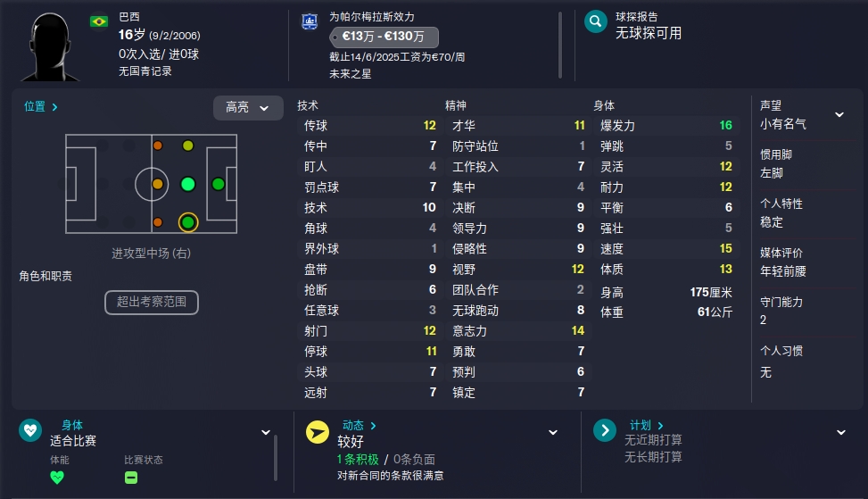Expand the 动态 morale section chevron
This screenshot has width=868, height=499.
point(552,433)
